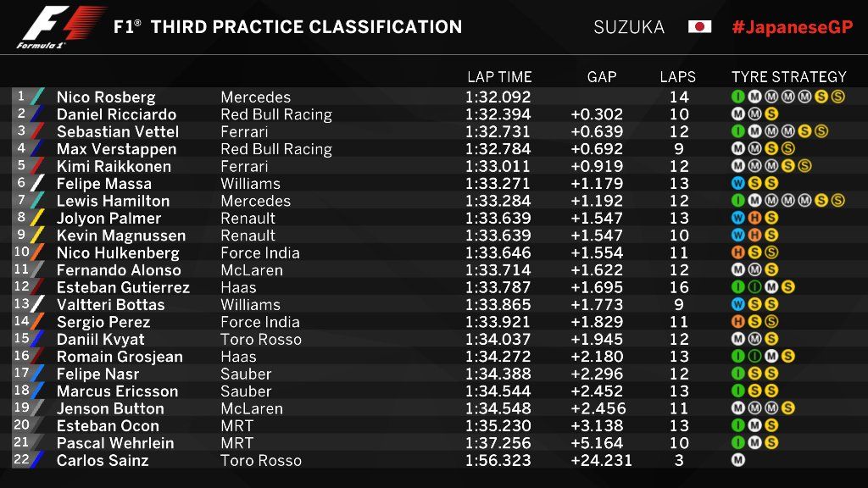Select the GAP column header
The height and width of the screenshot is (488, 868).
coord(602,77)
